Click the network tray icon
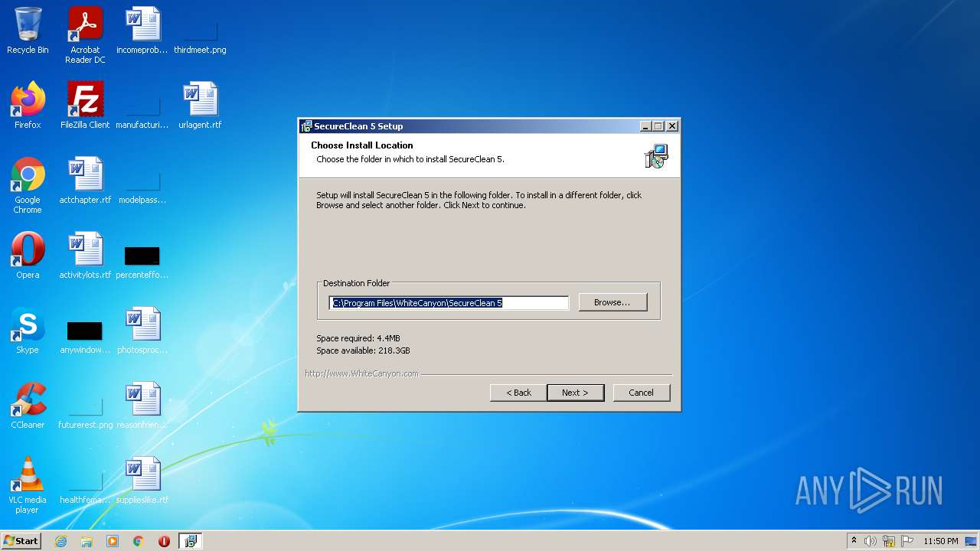Image resolution: width=980 pixels, height=551 pixels. pyautogui.click(x=889, y=541)
